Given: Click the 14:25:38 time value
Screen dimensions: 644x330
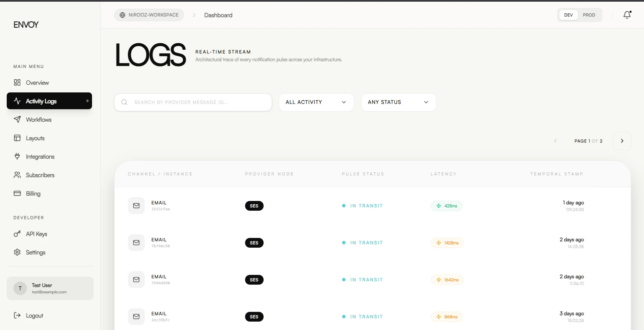Looking at the screenshot, I should tap(576, 247).
